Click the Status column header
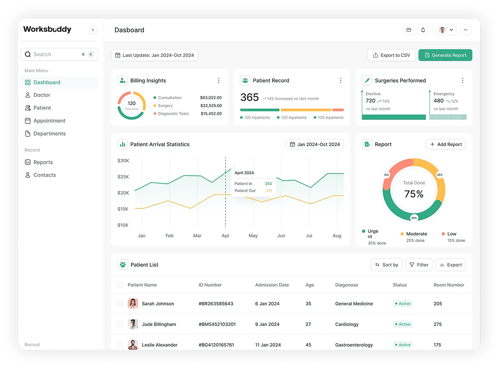500x368 pixels. 400,285
